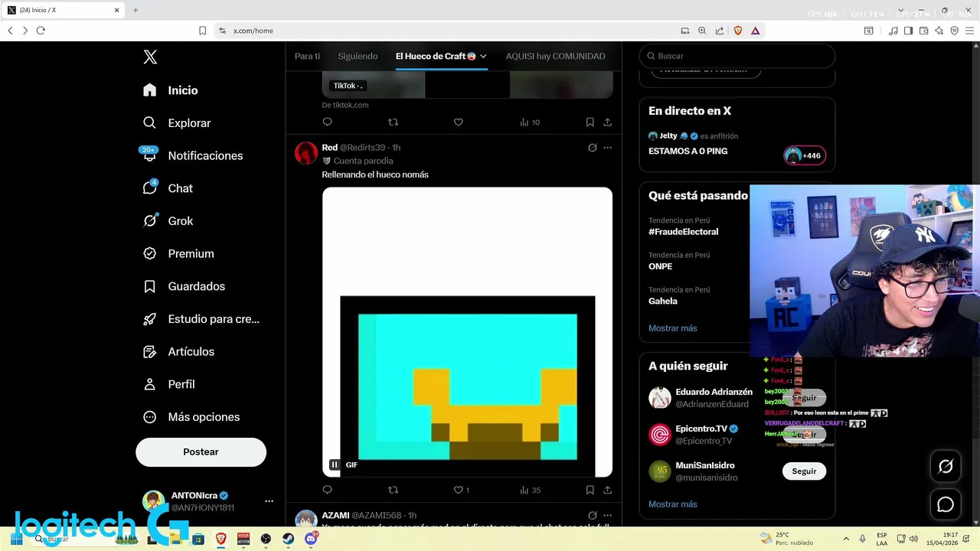This screenshot has width=980, height=551.
Task: Open Brave Rewards triangle icon
Action: [755, 31]
